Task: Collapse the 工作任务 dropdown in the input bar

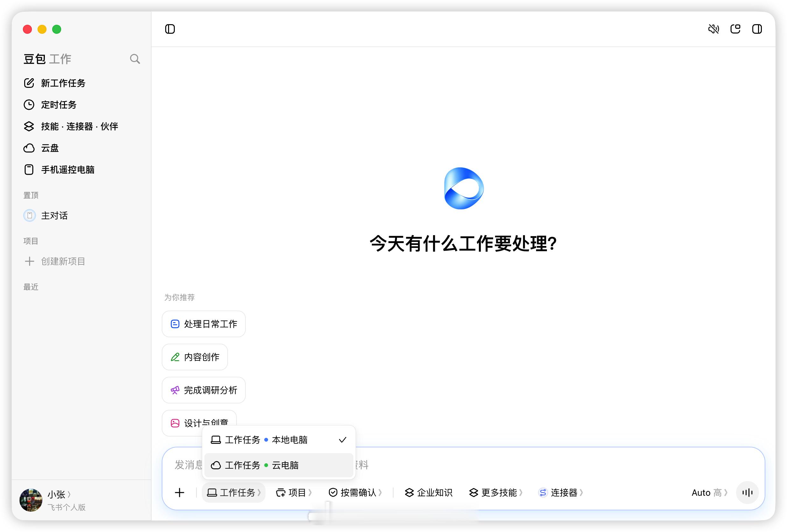Action: [234, 493]
